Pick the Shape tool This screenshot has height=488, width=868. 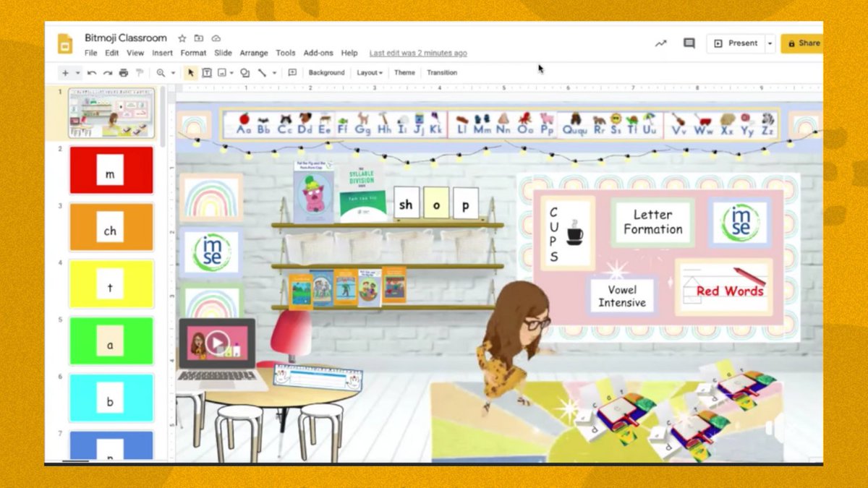click(x=244, y=73)
